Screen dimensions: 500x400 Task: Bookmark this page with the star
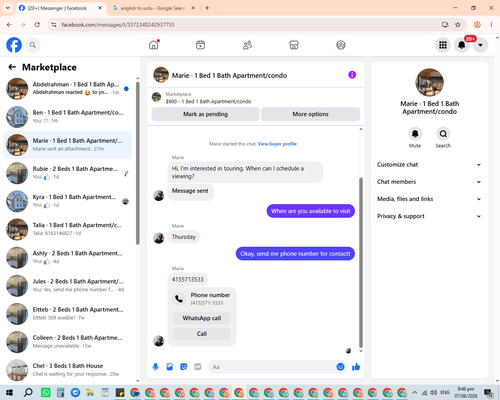coord(458,25)
